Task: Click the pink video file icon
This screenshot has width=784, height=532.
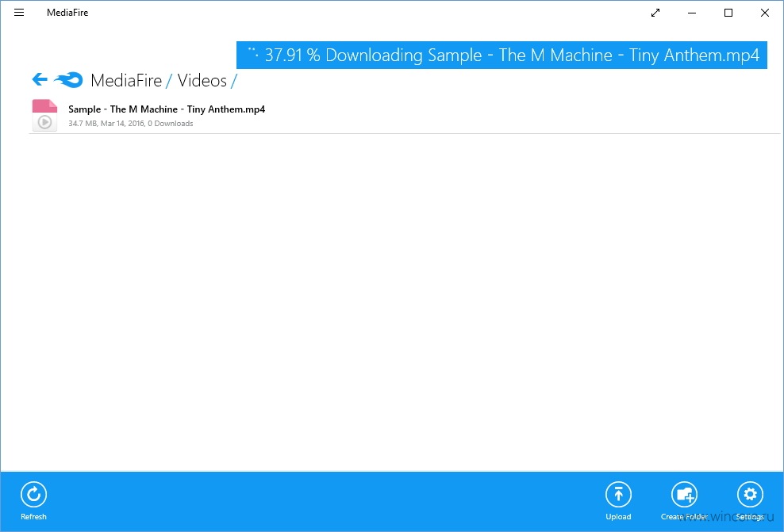Action: (44, 116)
